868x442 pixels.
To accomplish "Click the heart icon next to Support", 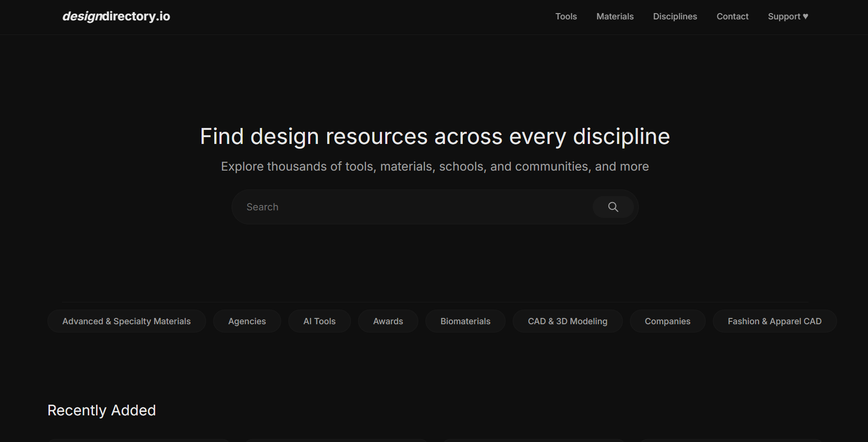I will (x=805, y=16).
